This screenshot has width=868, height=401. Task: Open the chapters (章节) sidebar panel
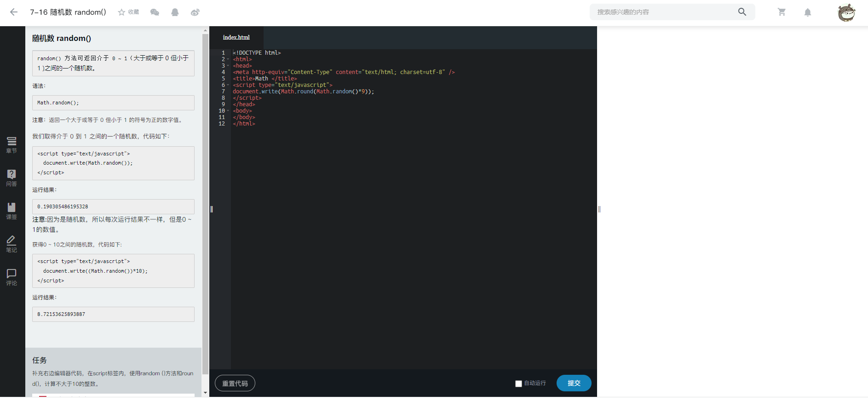(11, 145)
